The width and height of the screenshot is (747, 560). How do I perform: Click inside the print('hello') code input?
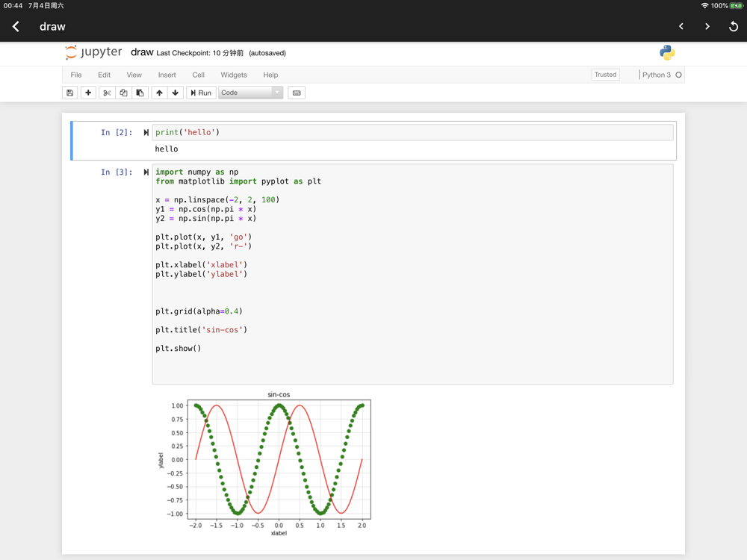[x=411, y=132]
